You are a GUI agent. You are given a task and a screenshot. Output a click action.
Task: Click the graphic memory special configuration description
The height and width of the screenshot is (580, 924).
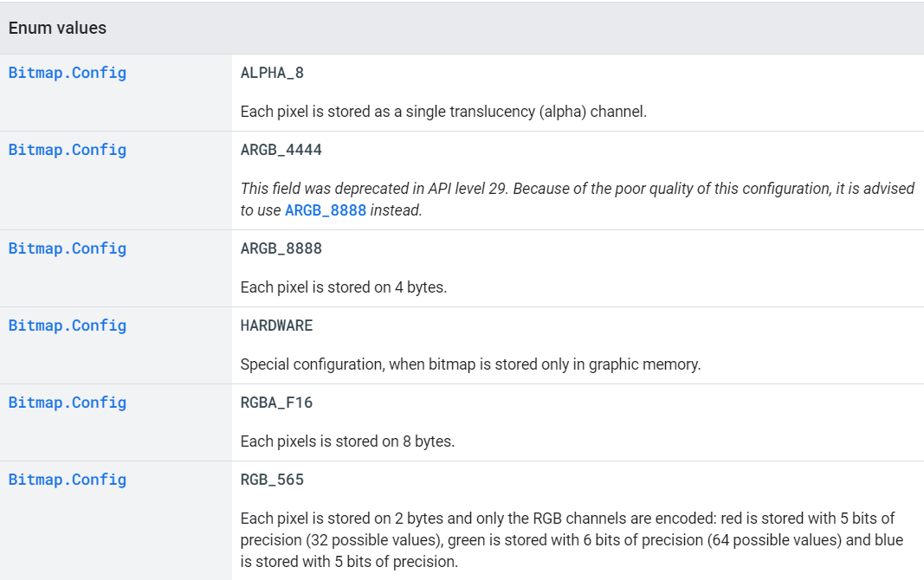[x=470, y=364]
